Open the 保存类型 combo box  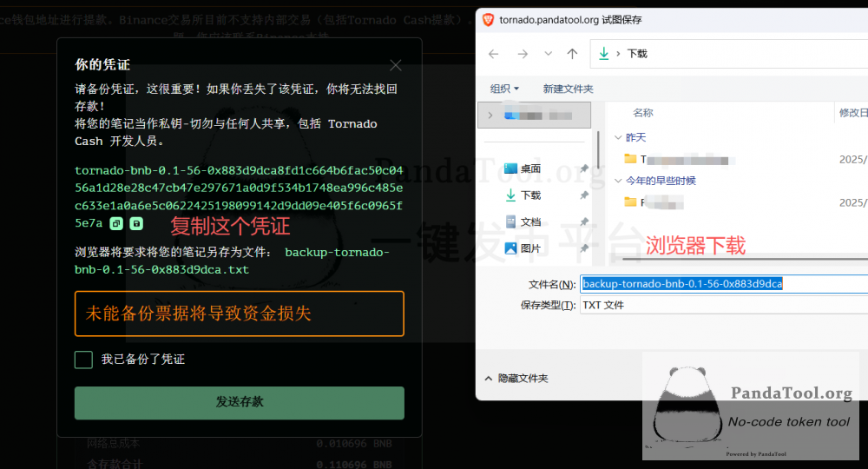pos(722,305)
